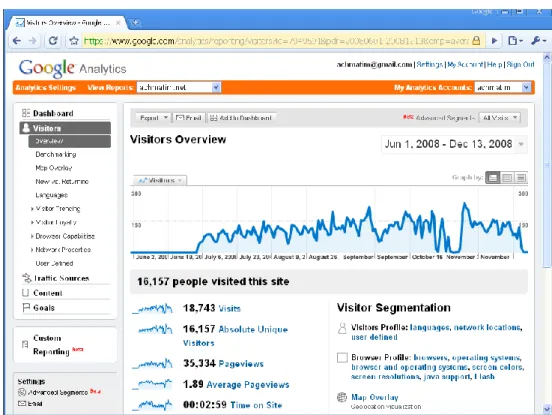Close the Visitors Overview browser tab
552x415 pixels.
pos(118,23)
